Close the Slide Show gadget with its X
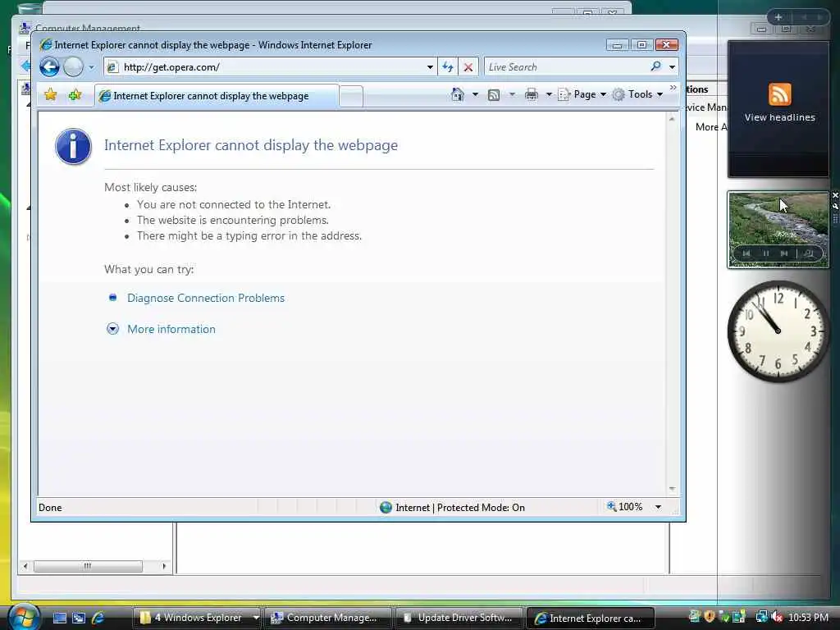Viewport: 840px width, 630px height. click(x=835, y=195)
